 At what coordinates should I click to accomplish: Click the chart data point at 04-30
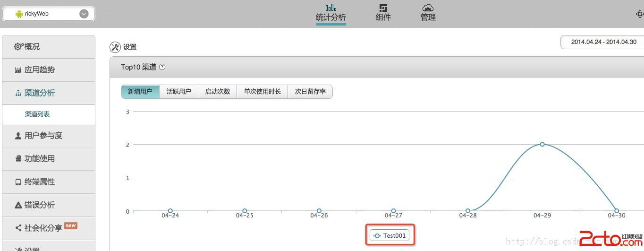(617, 211)
